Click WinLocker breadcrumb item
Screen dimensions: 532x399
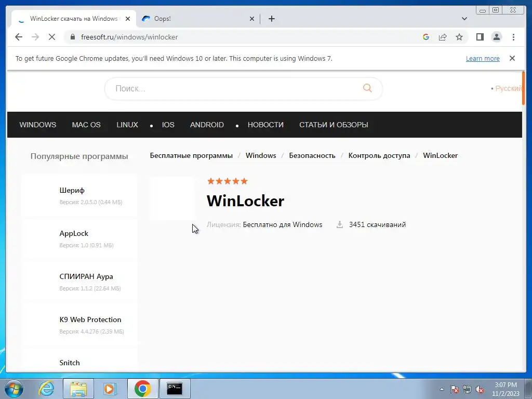pos(440,155)
